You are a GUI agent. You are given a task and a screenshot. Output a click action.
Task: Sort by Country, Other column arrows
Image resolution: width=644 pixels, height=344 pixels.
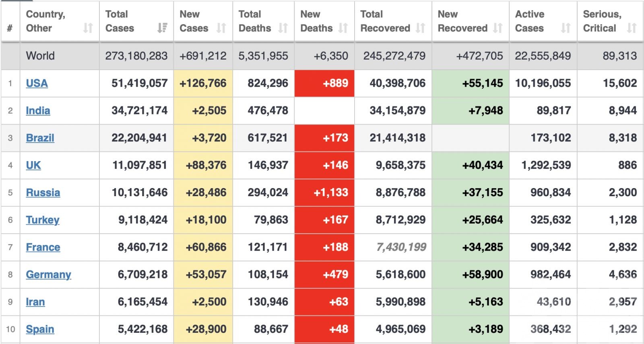88,28
